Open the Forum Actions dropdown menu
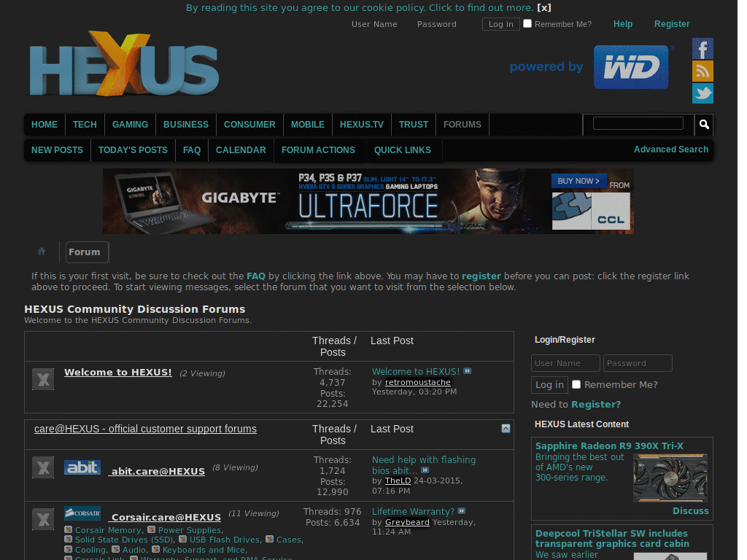The image size is (747, 560). pyautogui.click(x=322, y=152)
